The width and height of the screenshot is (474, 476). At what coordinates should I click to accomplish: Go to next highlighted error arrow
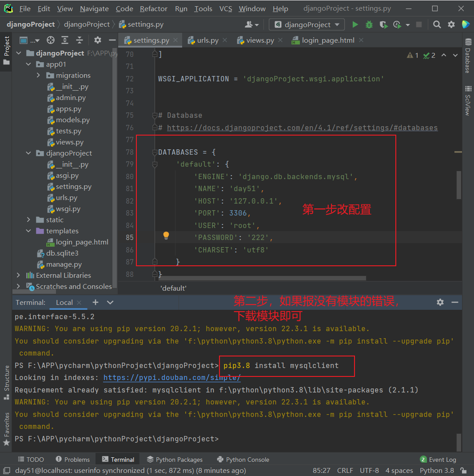[455, 55]
